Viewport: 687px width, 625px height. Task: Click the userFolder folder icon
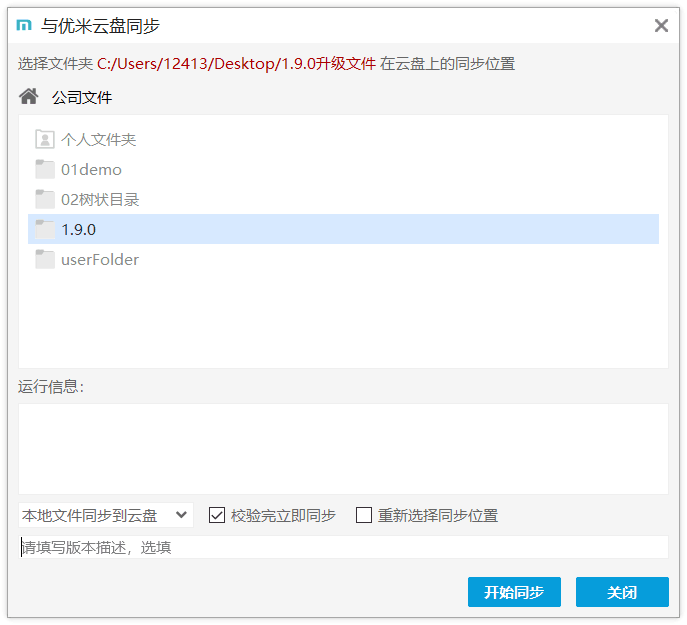click(45, 260)
